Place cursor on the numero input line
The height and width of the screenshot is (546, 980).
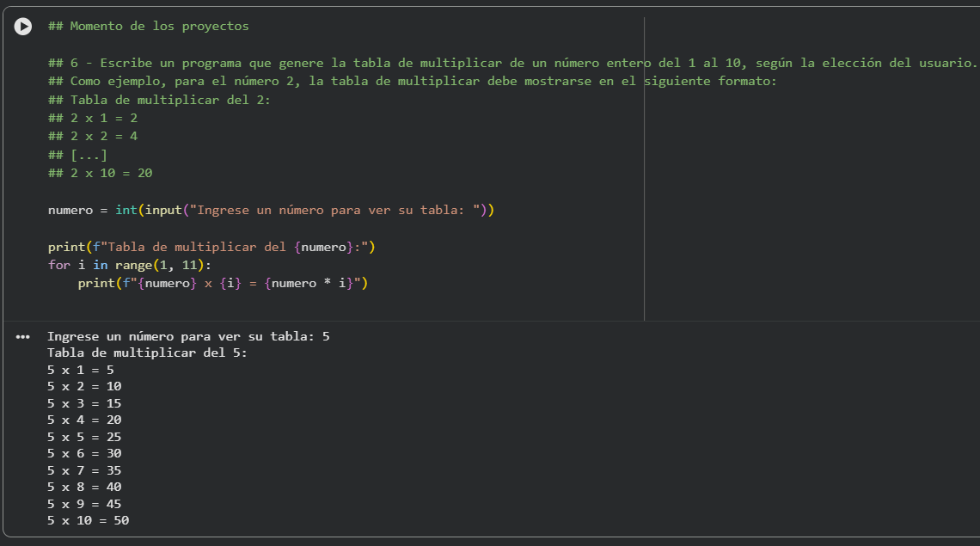[271, 210]
